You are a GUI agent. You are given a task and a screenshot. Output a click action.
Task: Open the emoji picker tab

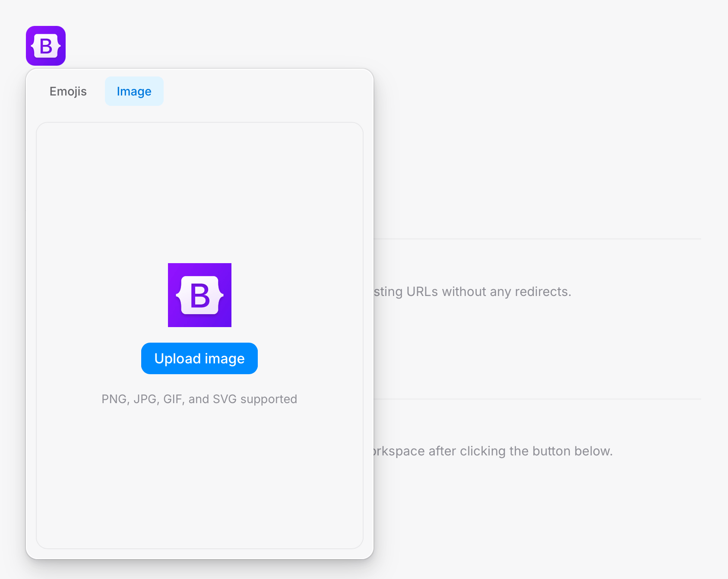68,91
